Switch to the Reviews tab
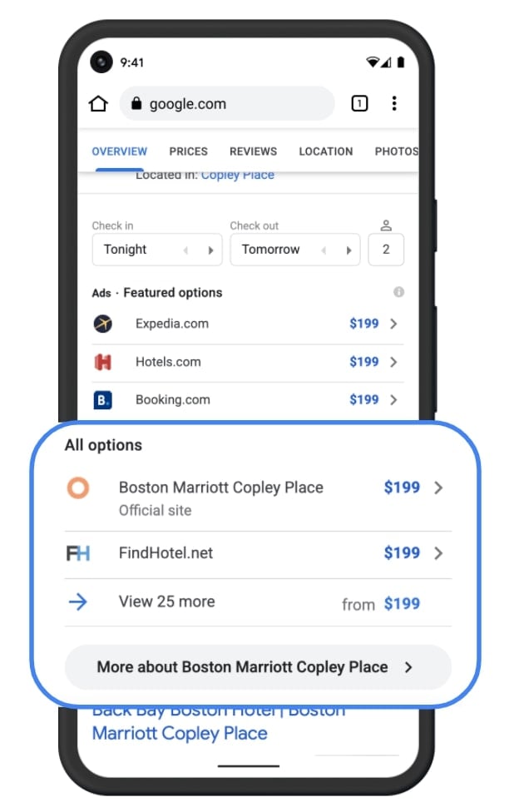Viewport: 514px width, 812px height. [253, 151]
